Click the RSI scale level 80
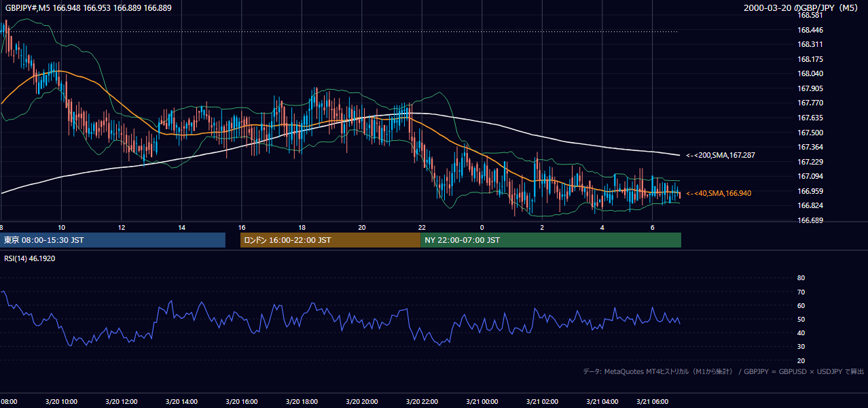The image size is (868, 408). 801,278
